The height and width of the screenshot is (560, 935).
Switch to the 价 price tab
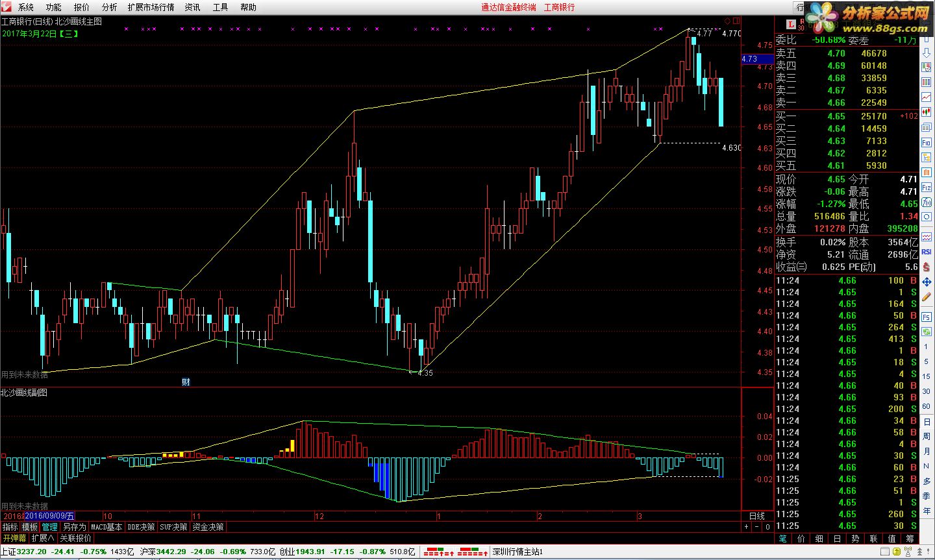coord(801,539)
